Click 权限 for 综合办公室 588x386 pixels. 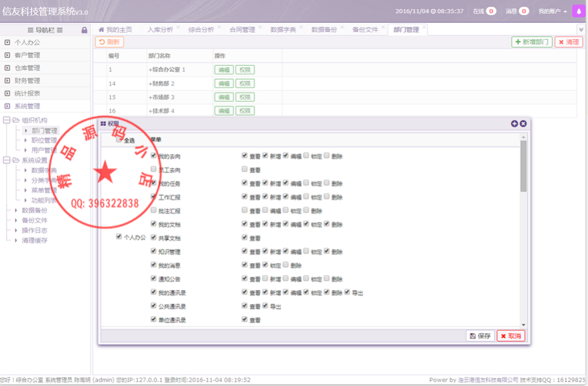point(245,70)
